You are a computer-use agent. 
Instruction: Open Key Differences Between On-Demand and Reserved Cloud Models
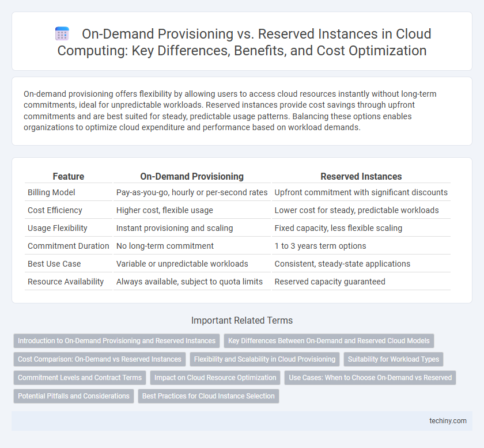329,341
